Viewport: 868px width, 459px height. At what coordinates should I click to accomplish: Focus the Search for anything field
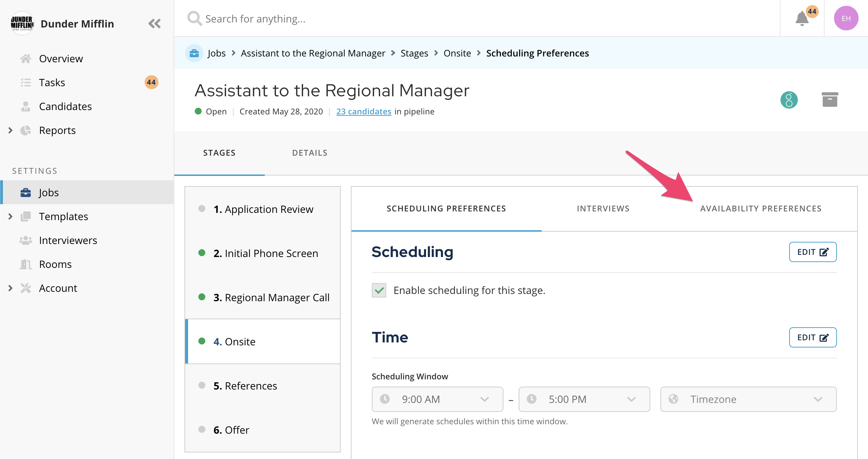477,18
